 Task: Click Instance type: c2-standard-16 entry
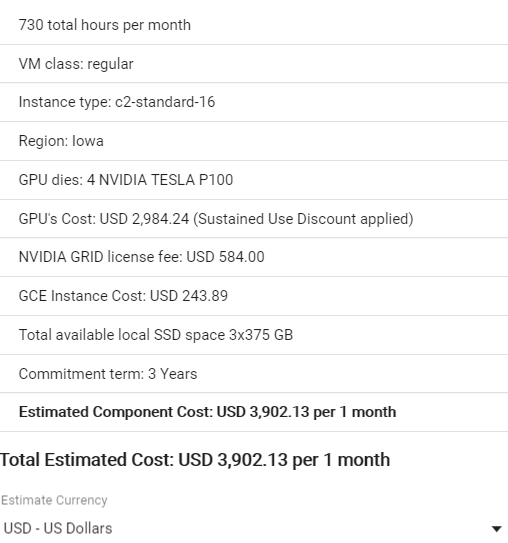(x=254, y=102)
